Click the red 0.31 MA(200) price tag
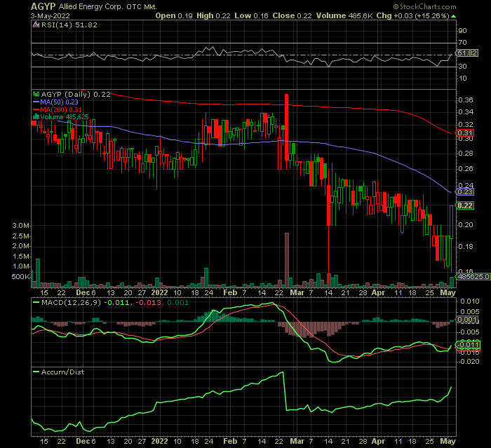Image resolution: width=491 pixels, height=448 pixels. click(465, 133)
